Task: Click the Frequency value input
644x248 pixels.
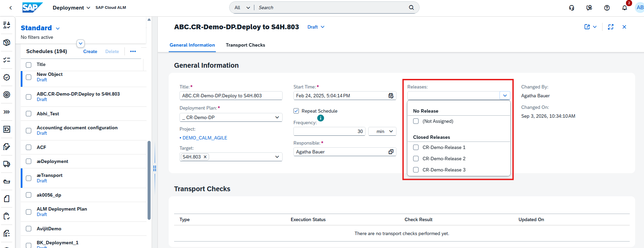Action: point(329,131)
